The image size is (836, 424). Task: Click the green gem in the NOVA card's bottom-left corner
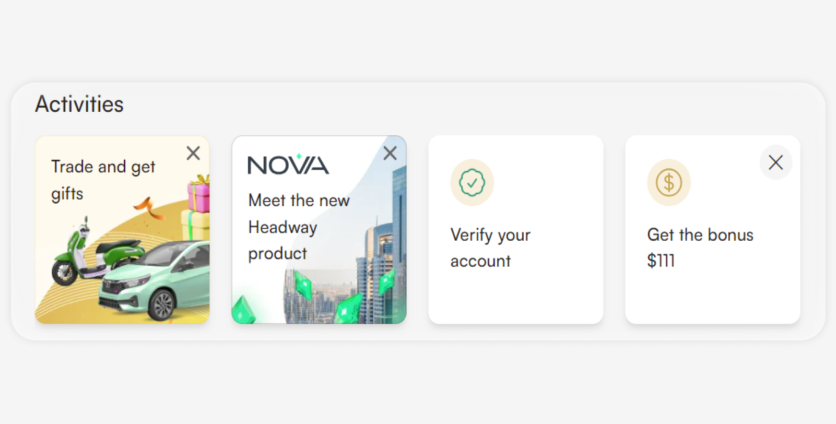point(243,312)
